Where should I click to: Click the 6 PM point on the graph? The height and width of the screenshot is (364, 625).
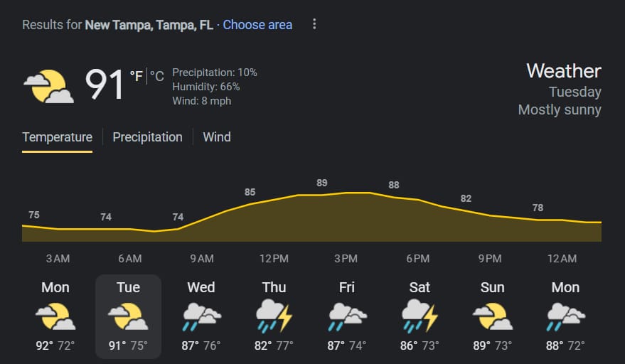(x=418, y=199)
